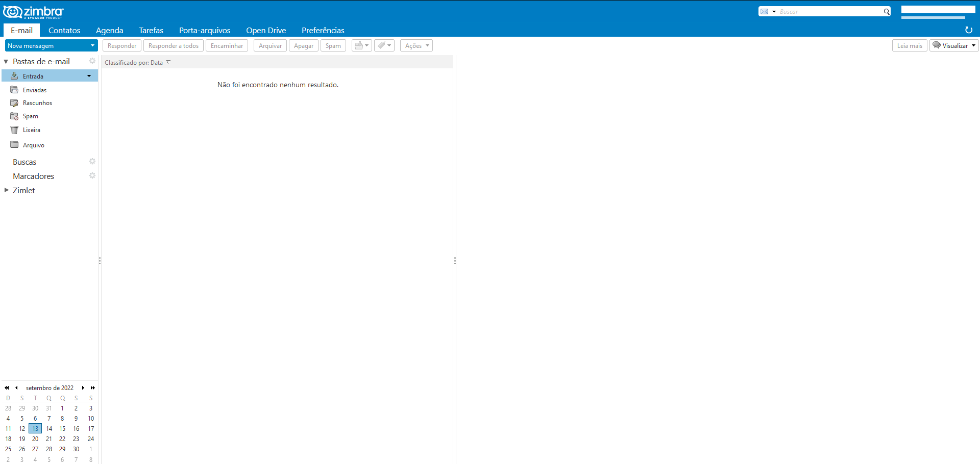Viewport: 980px width, 464px height.
Task: Click the search magnifier icon
Action: 887,12
